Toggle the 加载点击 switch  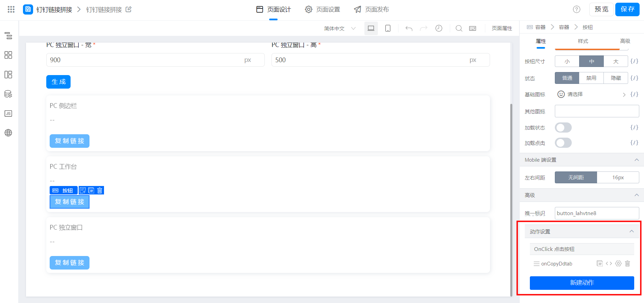click(563, 143)
